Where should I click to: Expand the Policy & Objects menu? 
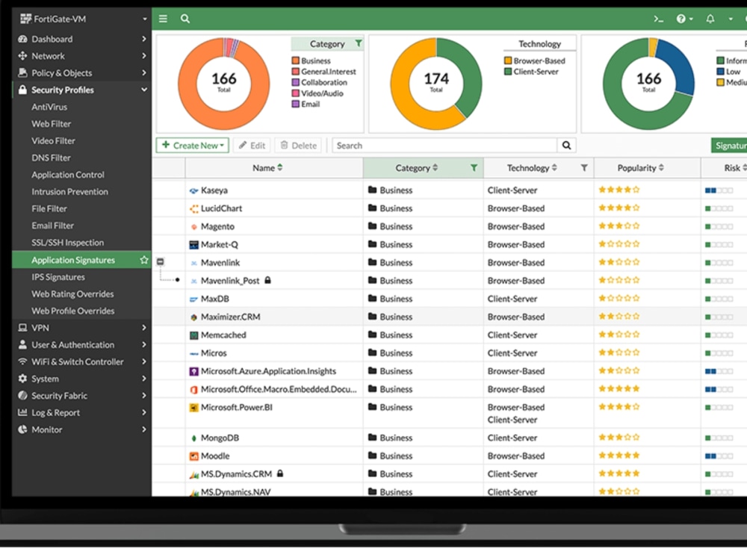82,73
